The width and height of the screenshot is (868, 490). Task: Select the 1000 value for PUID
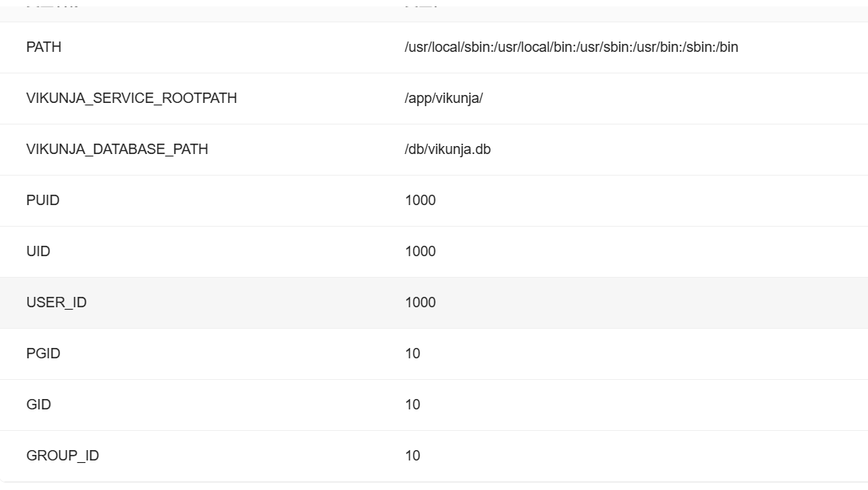420,200
